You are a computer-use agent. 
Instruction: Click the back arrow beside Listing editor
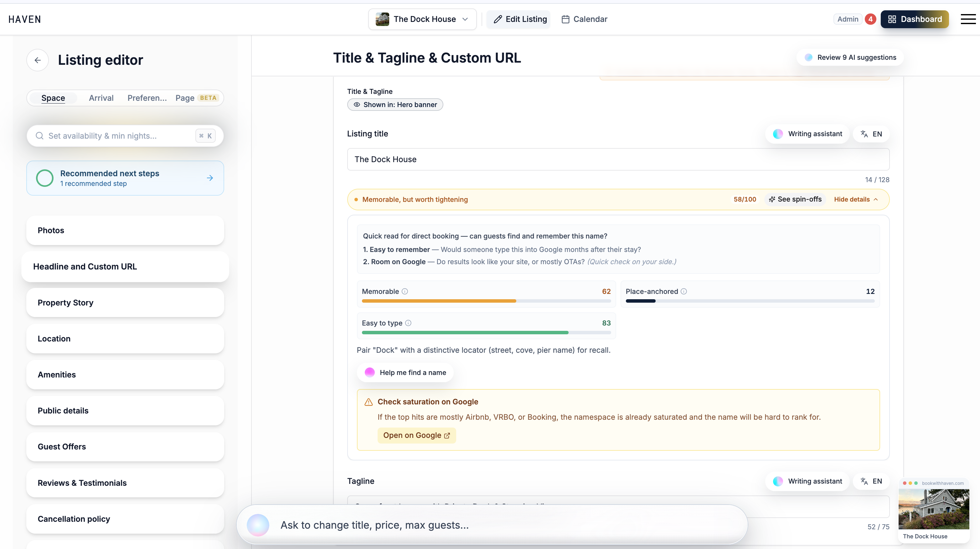37,60
